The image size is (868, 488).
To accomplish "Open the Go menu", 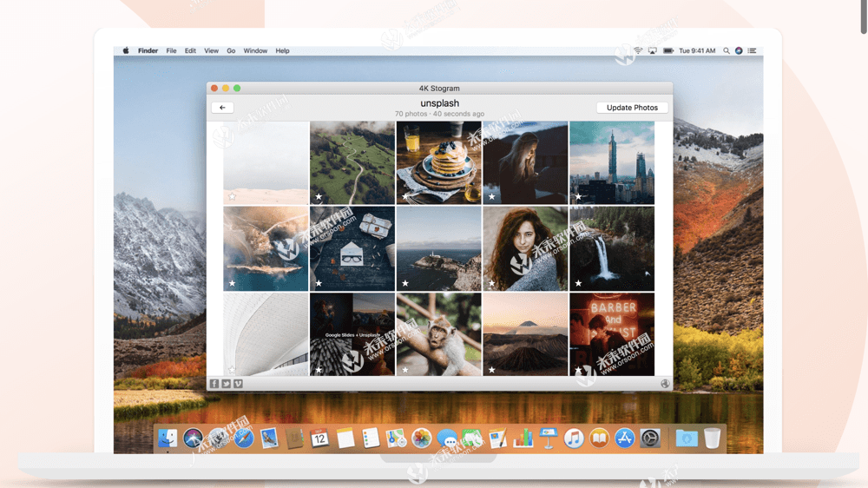I will pyautogui.click(x=231, y=50).
